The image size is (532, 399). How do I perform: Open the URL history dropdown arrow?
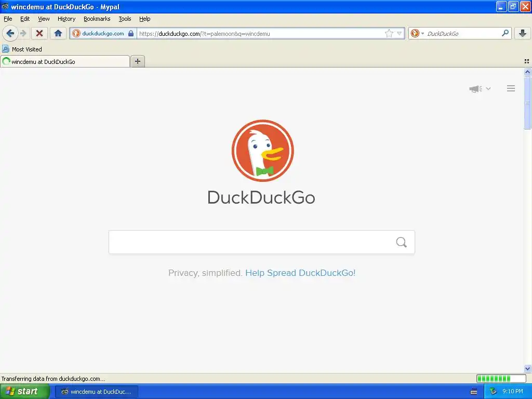pyautogui.click(x=400, y=33)
